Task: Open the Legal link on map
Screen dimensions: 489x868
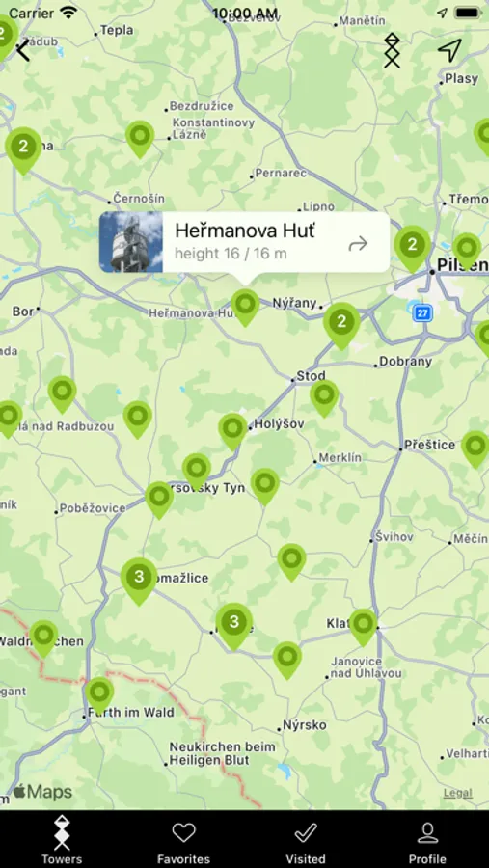Action: click(458, 793)
